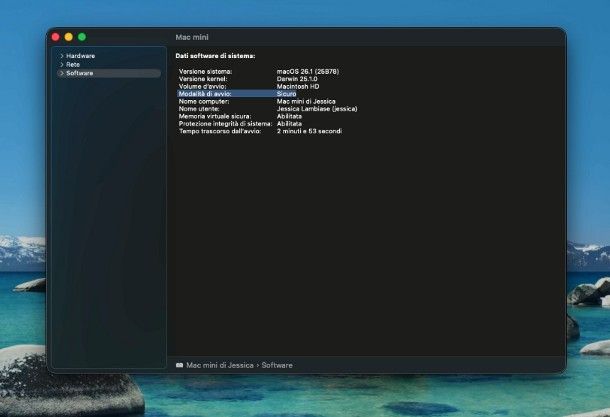Select 'Abilitata' next to Memoria virtuale sicura
This screenshot has width=610, height=417.
pos(289,116)
